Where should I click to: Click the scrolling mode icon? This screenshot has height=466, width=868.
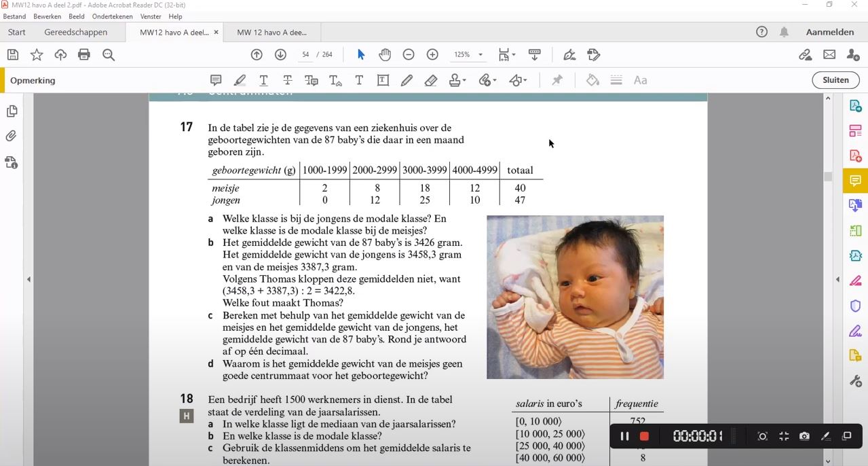[x=535, y=55]
